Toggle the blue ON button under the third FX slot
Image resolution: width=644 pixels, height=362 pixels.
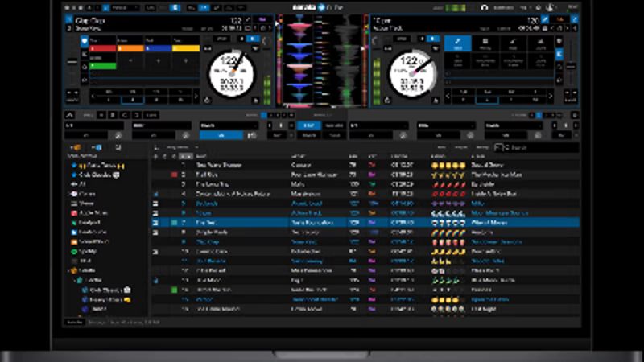pyautogui.click(x=221, y=135)
